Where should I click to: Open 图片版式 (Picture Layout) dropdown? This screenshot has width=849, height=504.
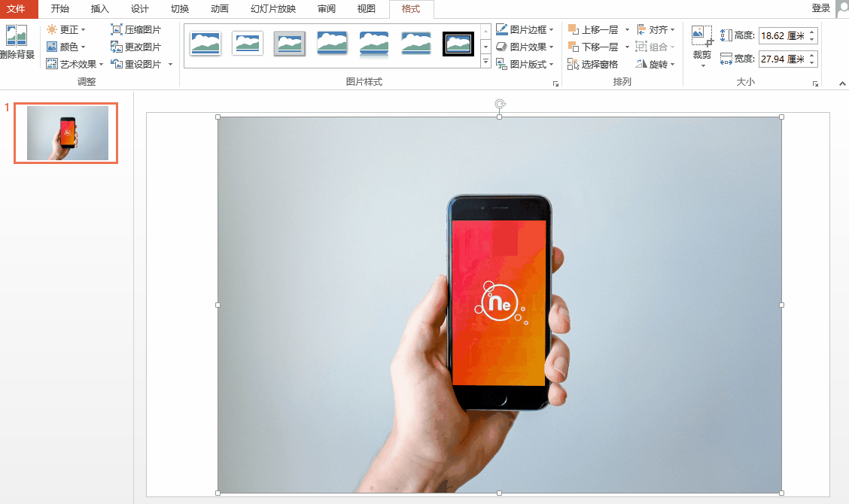(525, 65)
